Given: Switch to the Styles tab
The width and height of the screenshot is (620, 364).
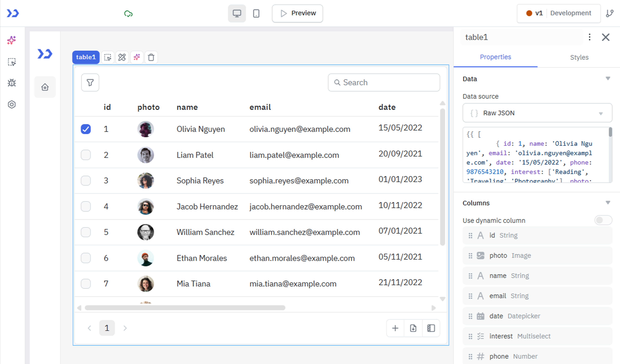Looking at the screenshot, I should pyautogui.click(x=579, y=57).
